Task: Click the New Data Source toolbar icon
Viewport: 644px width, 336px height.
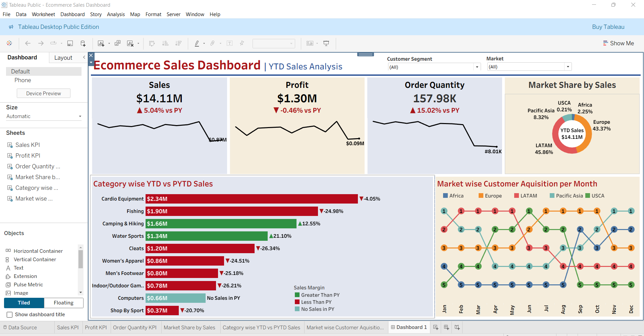Action: (83, 43)
